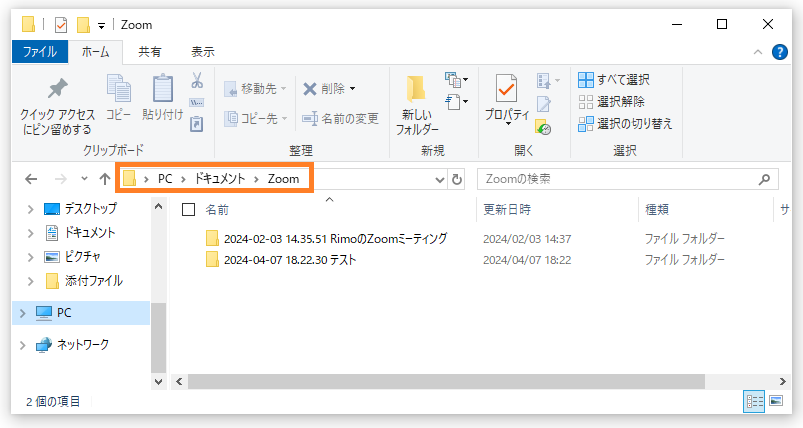
Task: Refresh the current folder view
Action: (x=457, y=179)
